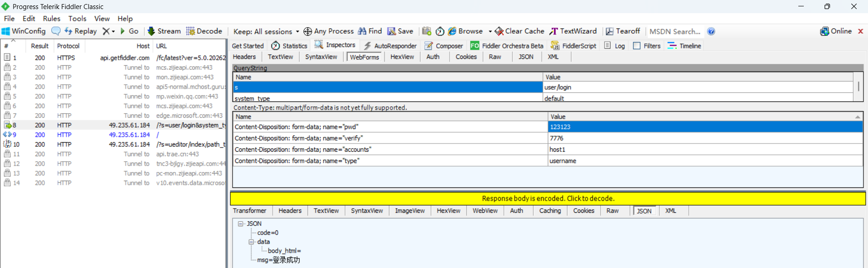Image resolution: width=868 pixels, height=268 pixels.
Task: Select the Inspectors tab
Action: (335, 45)
